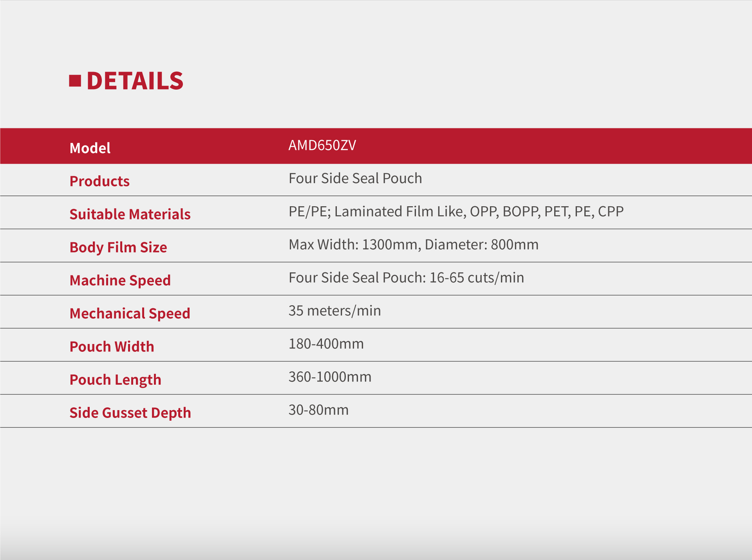Select the Side Gusset Depth label

coord(130,413)
